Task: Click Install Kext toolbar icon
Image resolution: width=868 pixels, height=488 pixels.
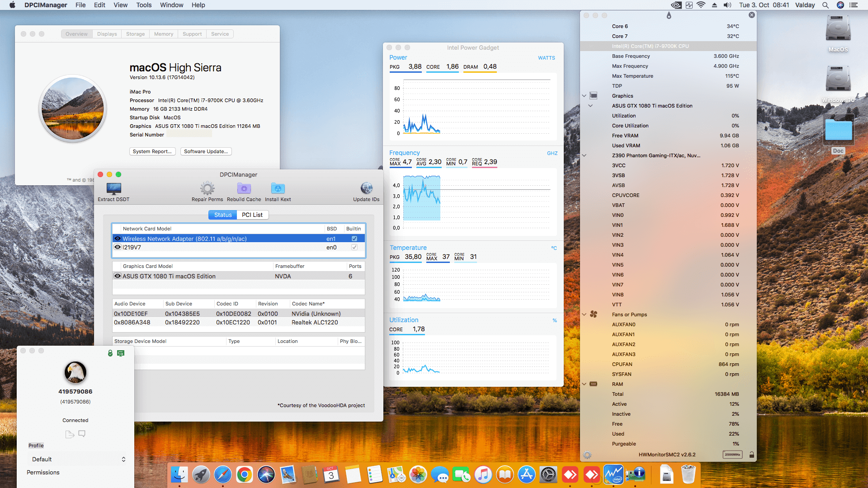Action: tap(278, 188)
